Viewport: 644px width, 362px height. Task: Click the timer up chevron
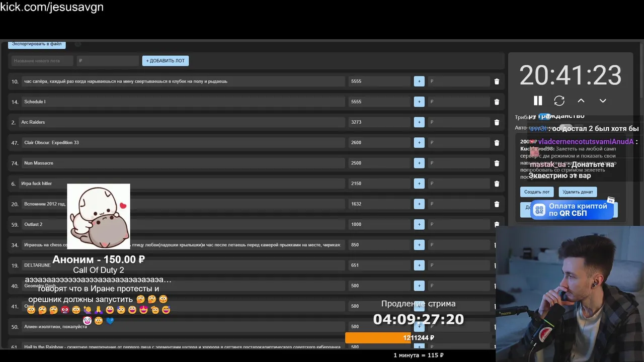[x=581, y=101]
